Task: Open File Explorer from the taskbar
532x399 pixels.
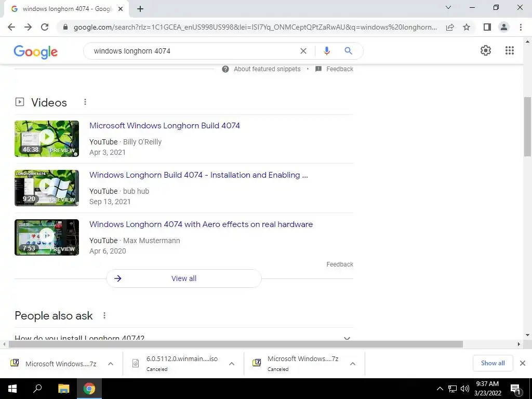Action: (63, 389)
